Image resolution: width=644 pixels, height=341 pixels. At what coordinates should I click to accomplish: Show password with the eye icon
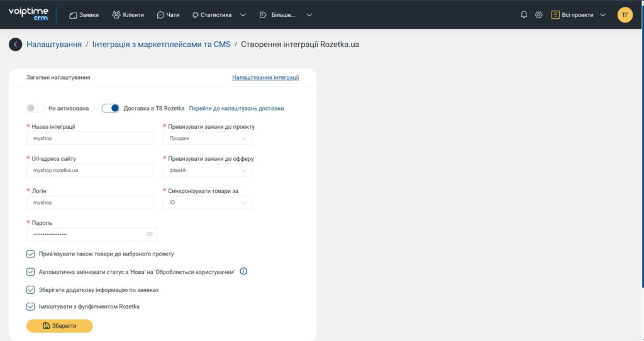(150, 234)
